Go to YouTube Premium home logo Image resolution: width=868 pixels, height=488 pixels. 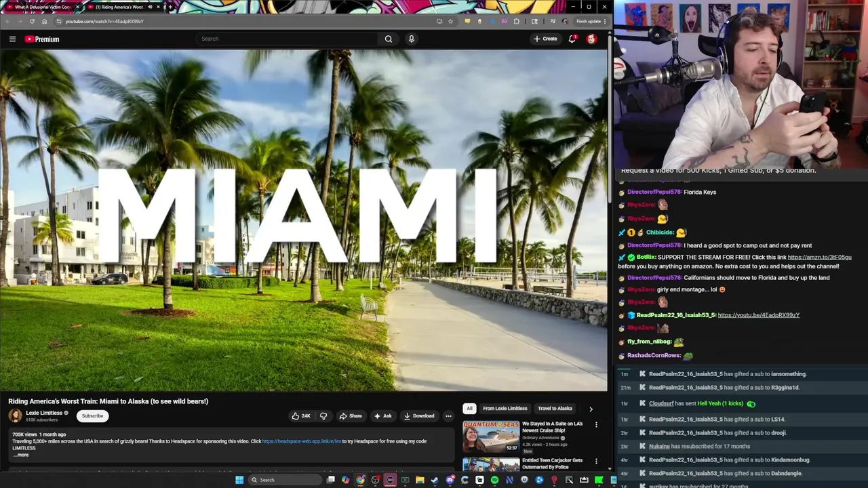[42, 39]
